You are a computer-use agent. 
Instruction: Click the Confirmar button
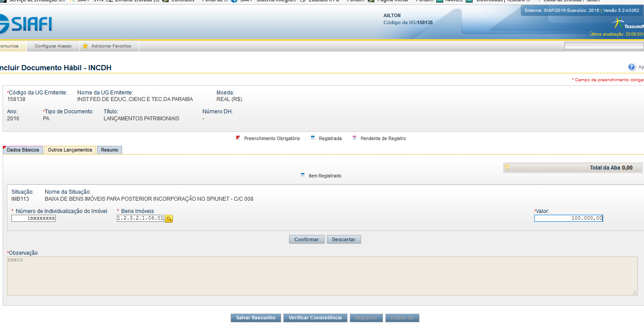click(307, 239)
